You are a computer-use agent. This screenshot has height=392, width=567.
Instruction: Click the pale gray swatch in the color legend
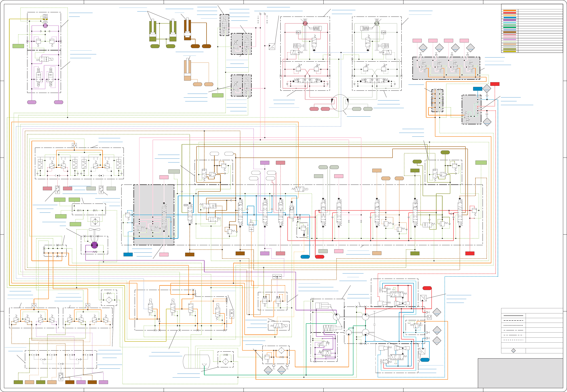click(510, 47)
